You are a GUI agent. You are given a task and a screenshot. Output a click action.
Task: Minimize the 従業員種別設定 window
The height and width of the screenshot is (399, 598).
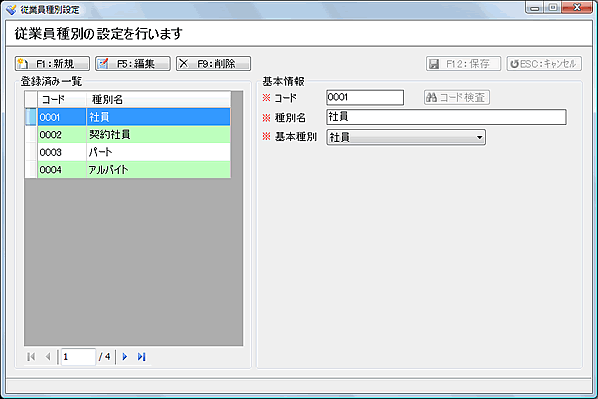[535, 8]
